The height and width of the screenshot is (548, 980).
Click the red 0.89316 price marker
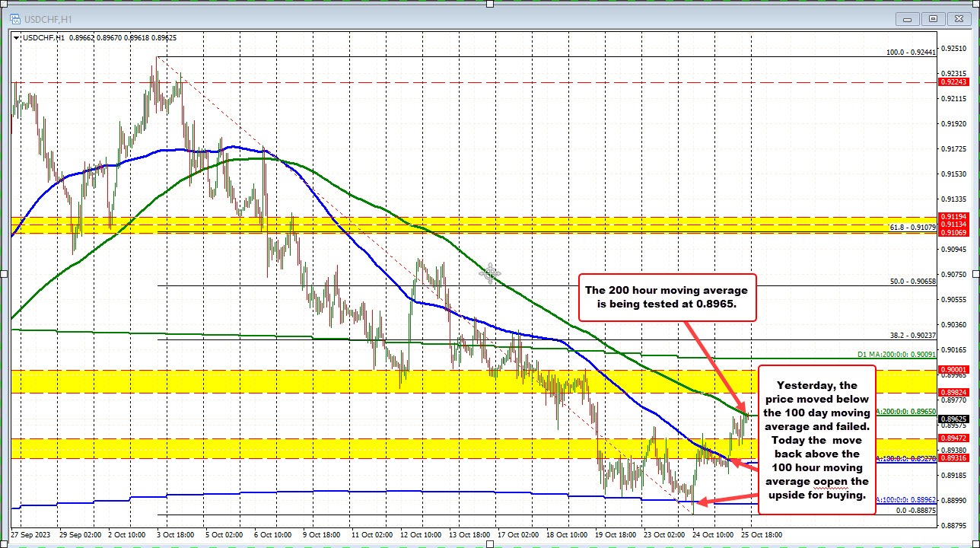tap(952, 459)
